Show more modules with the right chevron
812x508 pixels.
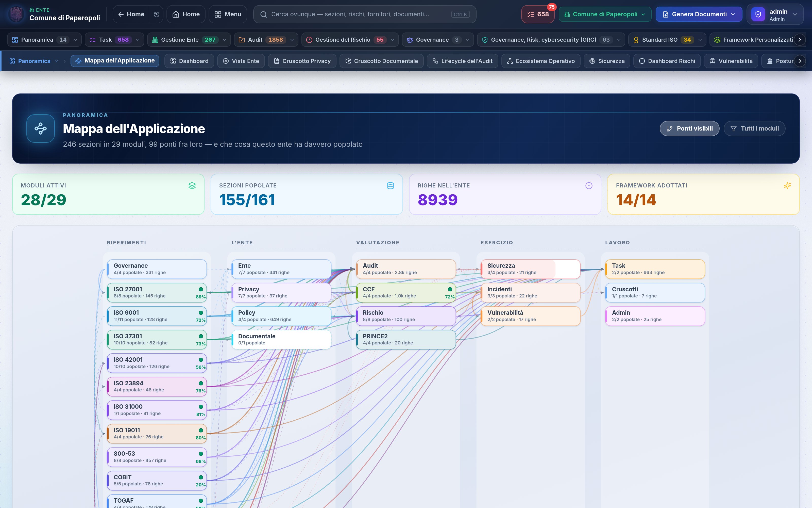800,40
